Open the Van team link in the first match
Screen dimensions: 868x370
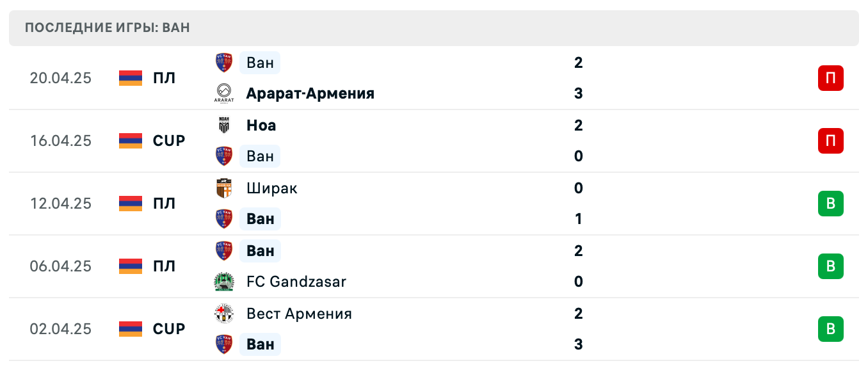260,63
